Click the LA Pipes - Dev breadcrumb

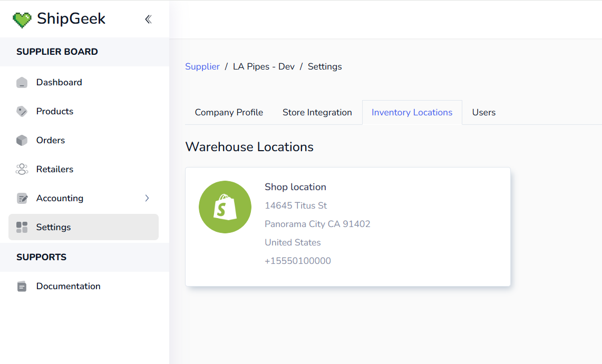click(264, 67)
